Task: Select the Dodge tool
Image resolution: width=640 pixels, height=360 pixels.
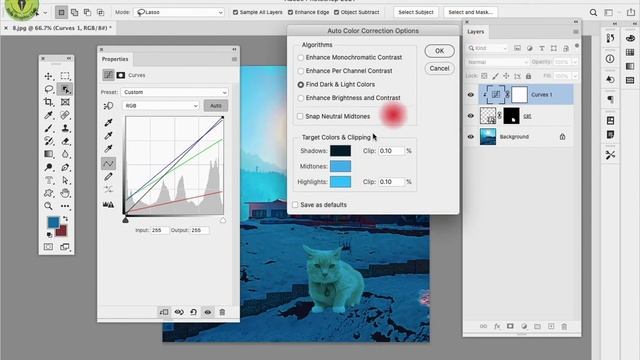Action: point(49,167)
